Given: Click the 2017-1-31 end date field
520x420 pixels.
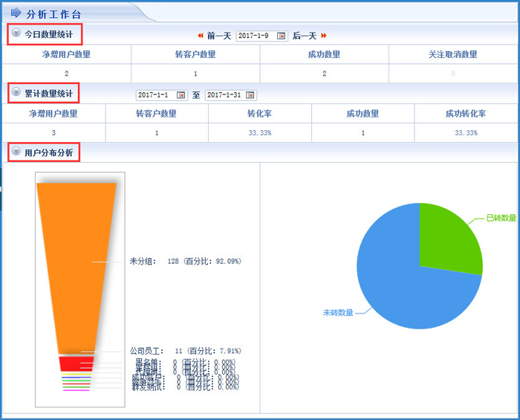Looking at the screenshot, I should 224,95.
